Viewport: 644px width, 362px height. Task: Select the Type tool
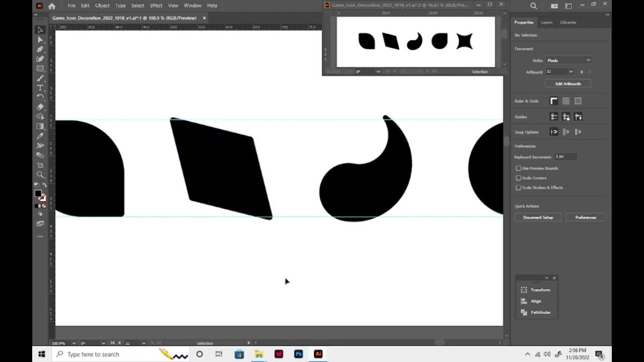[x=40, y=88]
